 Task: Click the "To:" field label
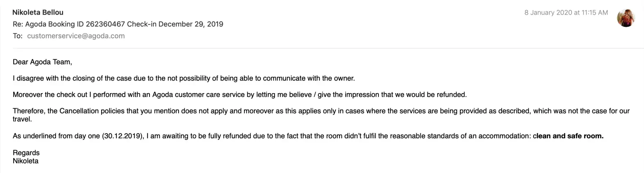(x=18, y=36)
